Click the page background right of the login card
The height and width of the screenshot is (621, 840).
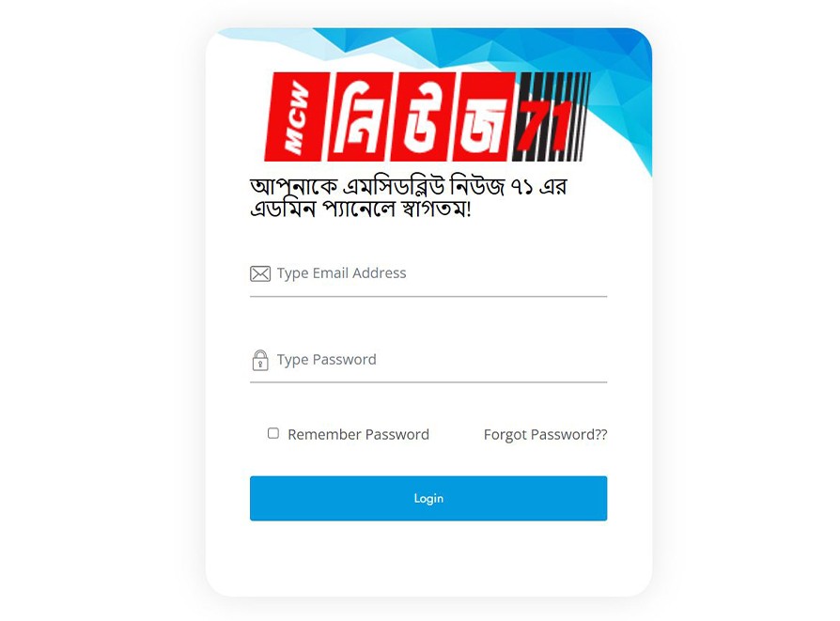tap(746, 311)
